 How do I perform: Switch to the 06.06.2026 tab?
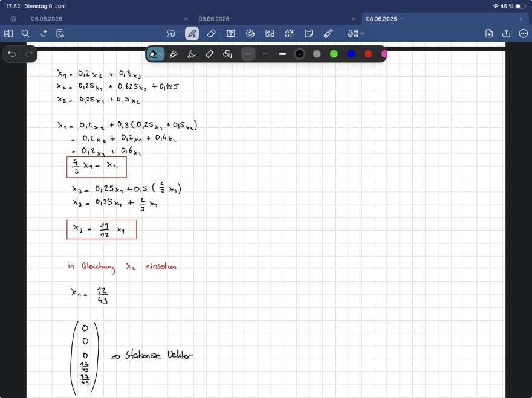[x=47, y=19]
